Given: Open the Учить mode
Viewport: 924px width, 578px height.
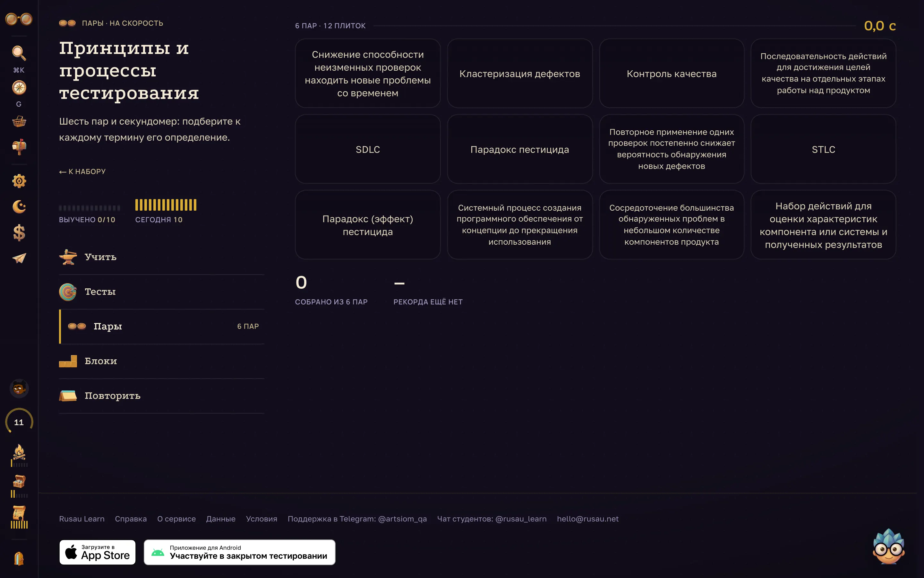Looking at the screenshot, I should [x=161, y=257].
